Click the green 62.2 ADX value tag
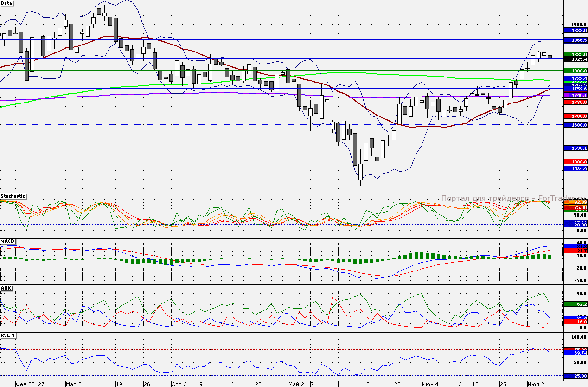Screen dimensions: 588x387 tap(575, 304)
